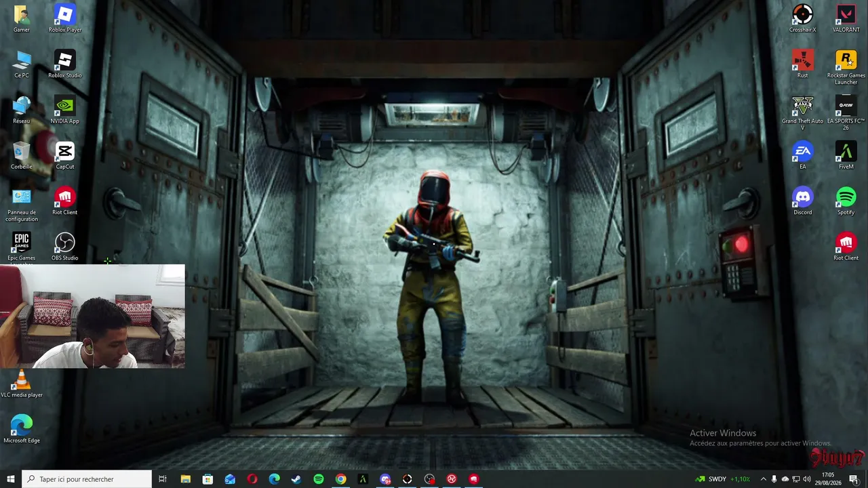Open Microsoft Store from the taskbar
Screen dimensions: 868x488
(x=208, y=479)
